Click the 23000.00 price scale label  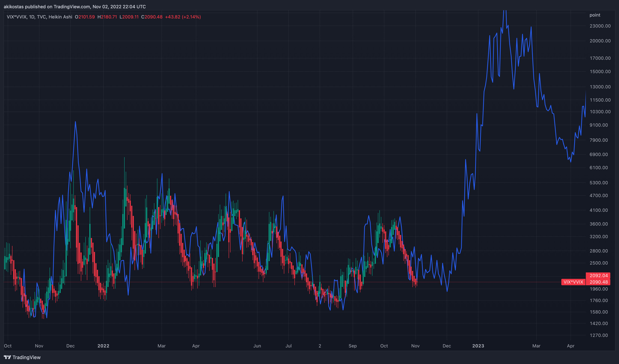click(x=600, y=26)
